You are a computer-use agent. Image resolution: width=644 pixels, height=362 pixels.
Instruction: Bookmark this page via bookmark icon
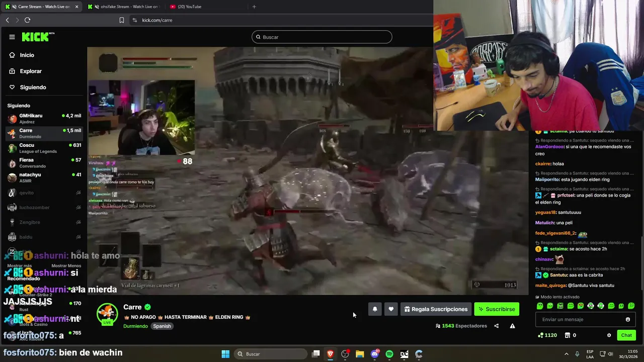click(x=122, y=20)
